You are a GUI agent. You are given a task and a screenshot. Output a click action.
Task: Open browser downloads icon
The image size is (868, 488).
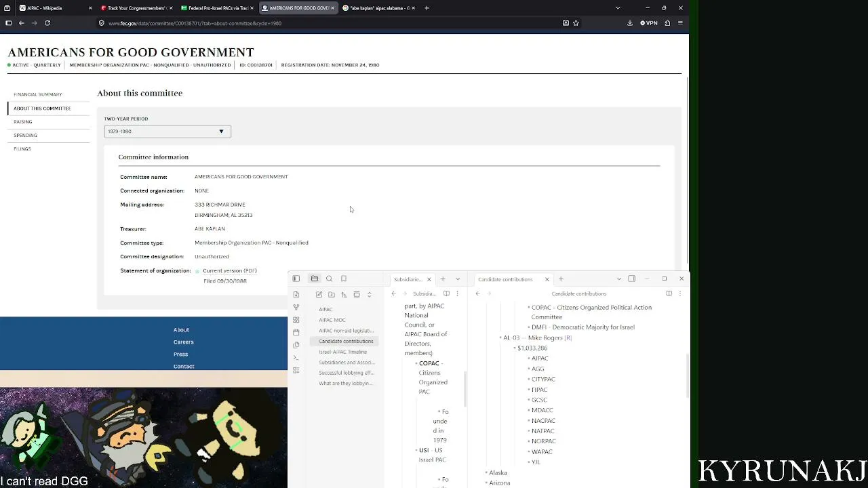pos(630,23)
